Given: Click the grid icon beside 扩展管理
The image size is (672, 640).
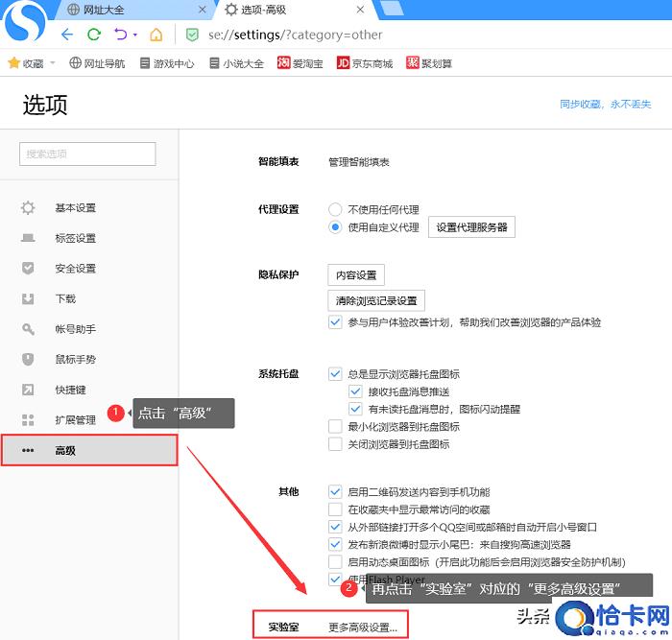Looking at the screenshot, I should tap(28, 420).
